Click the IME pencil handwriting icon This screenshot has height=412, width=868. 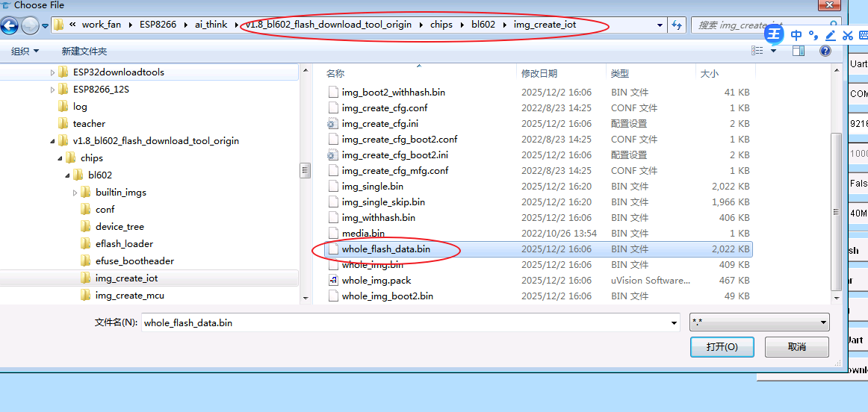coord(831,35)
